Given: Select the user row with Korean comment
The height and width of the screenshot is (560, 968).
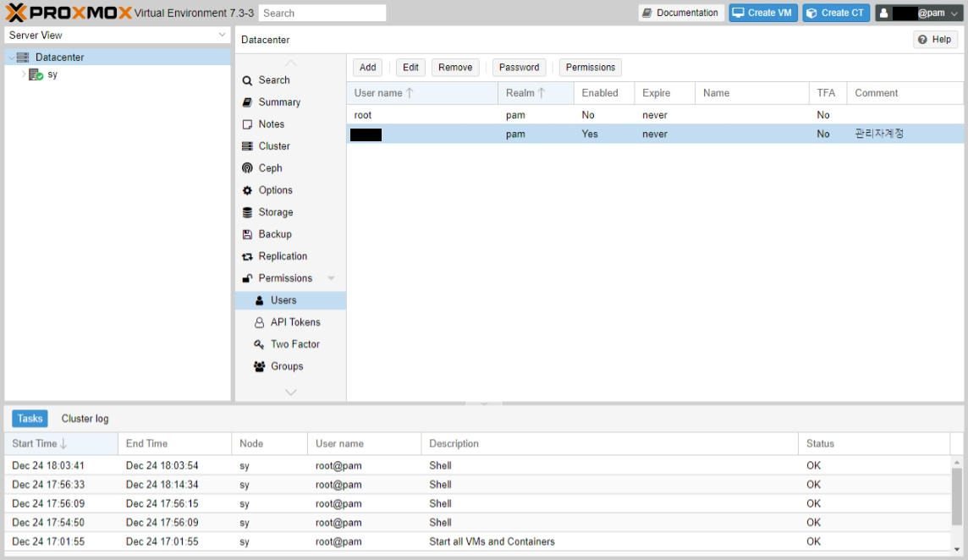Looking at the screenshot, I should pos(655,134).
